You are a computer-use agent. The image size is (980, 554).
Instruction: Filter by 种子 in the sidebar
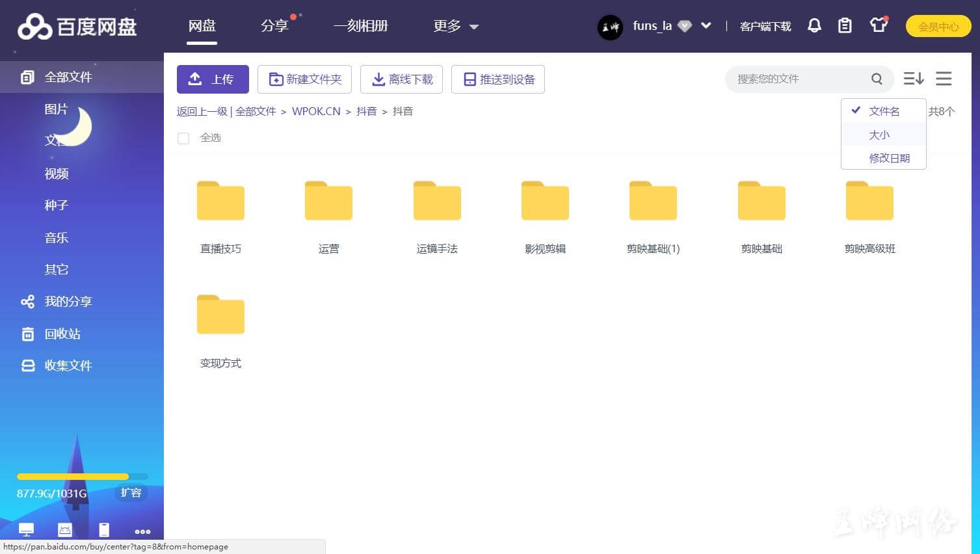tap(56, 205)
